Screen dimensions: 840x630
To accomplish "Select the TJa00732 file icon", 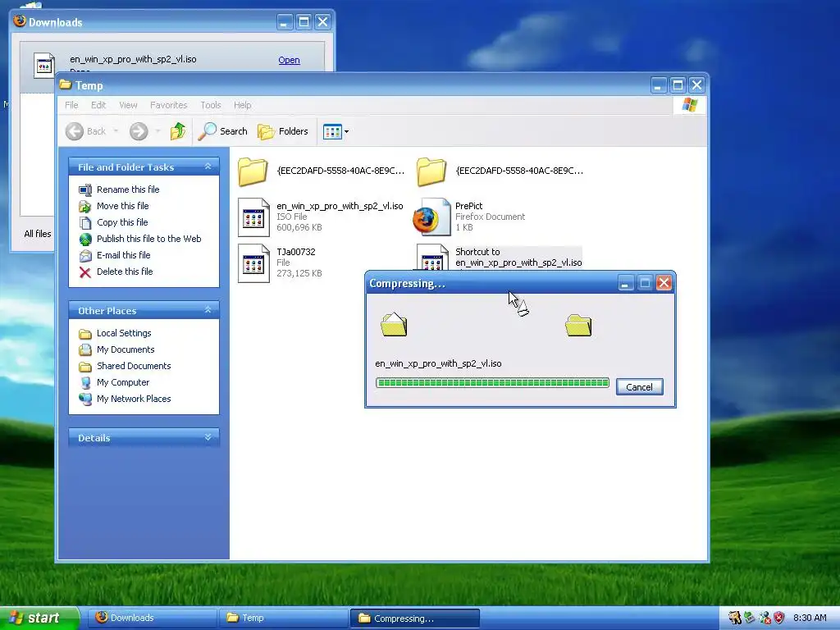I will point(253,263).
